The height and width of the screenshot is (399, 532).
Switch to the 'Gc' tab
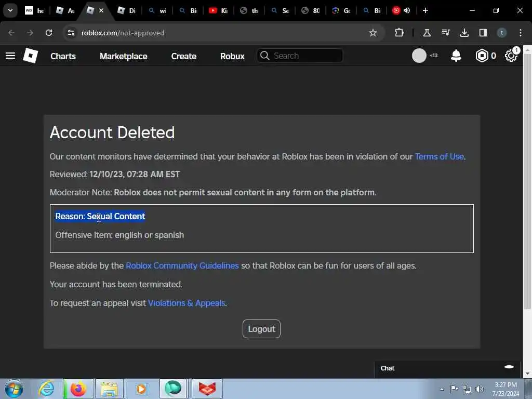[342, 10]
